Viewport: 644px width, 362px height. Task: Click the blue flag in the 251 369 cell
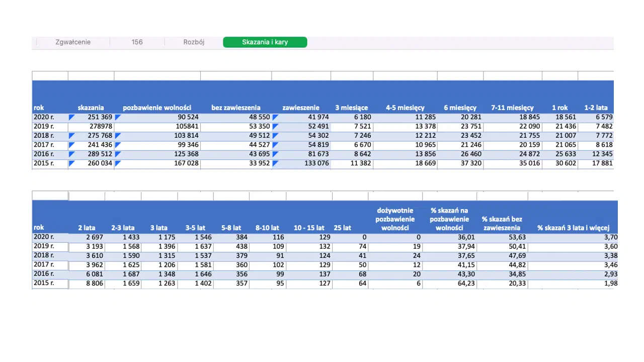click(x=71, y=117)
